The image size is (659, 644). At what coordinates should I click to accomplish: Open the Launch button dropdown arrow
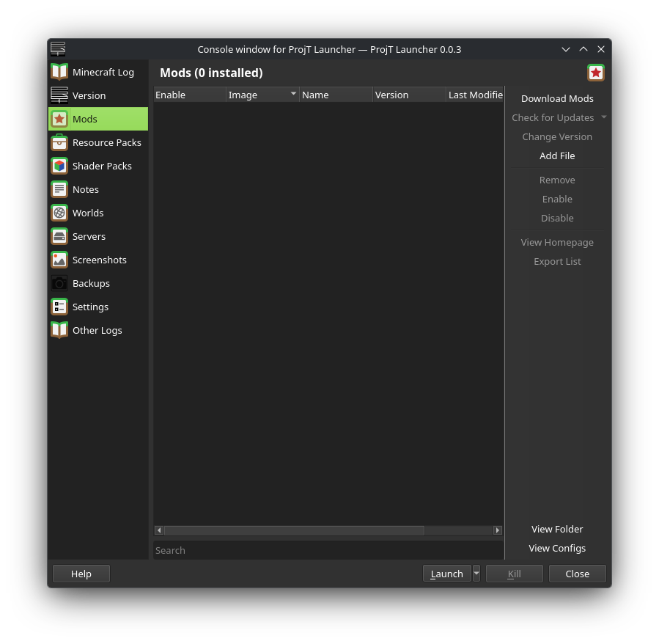[476, 574]
